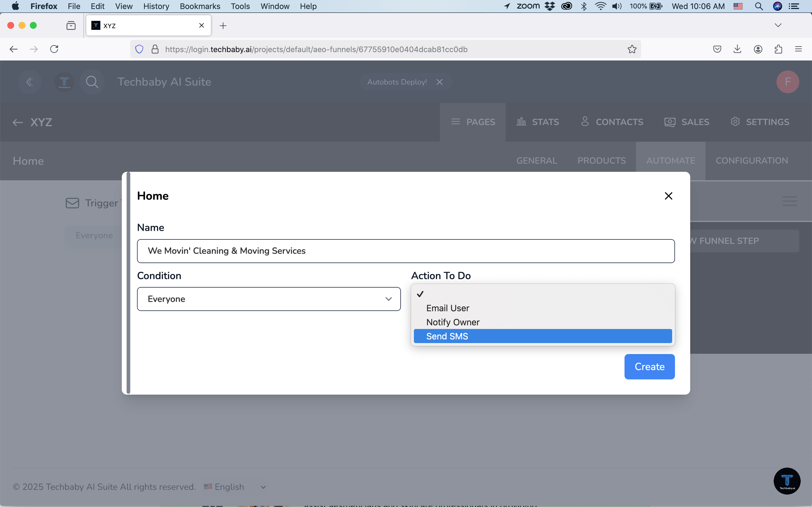Focus the Name input field
Viewport: 812px width, 507px height.
tap(405, 251)
